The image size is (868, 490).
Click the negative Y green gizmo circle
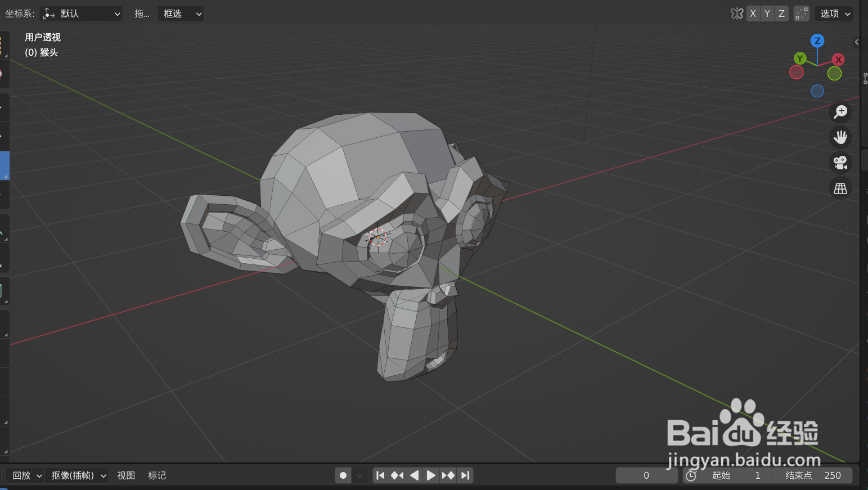tap(834, 74)
